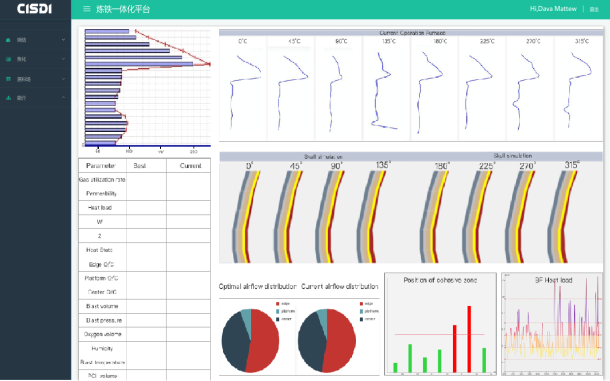This screenshot has height=381, width=610.
Task: Click the table grid icon in the sidebar
Action: pos(8,79)
